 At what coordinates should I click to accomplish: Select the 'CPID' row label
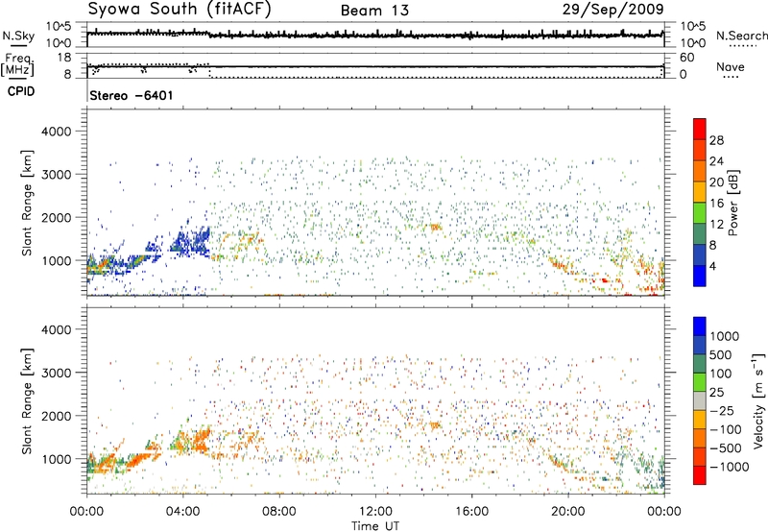[x=21, y=91]
